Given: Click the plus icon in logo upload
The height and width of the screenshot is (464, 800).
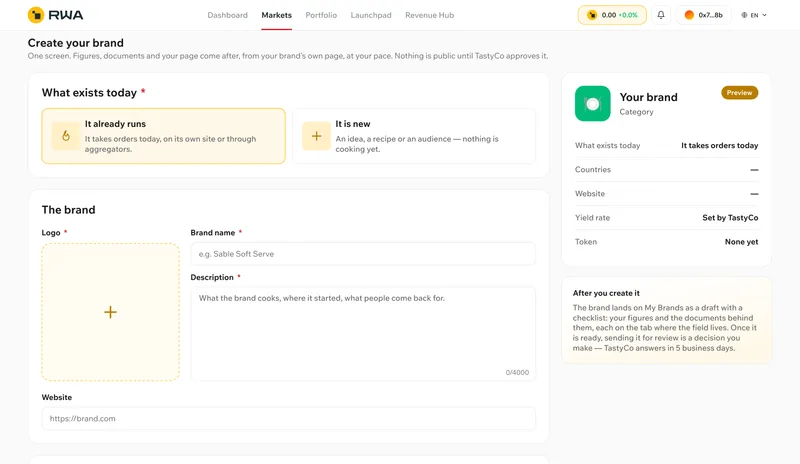Looking at the screenshot, I should tap(110, 312).
